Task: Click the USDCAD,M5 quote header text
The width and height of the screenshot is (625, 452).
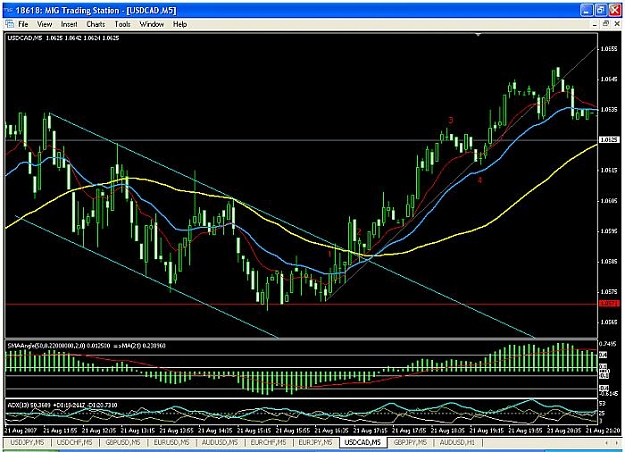Action: (63, 38)
